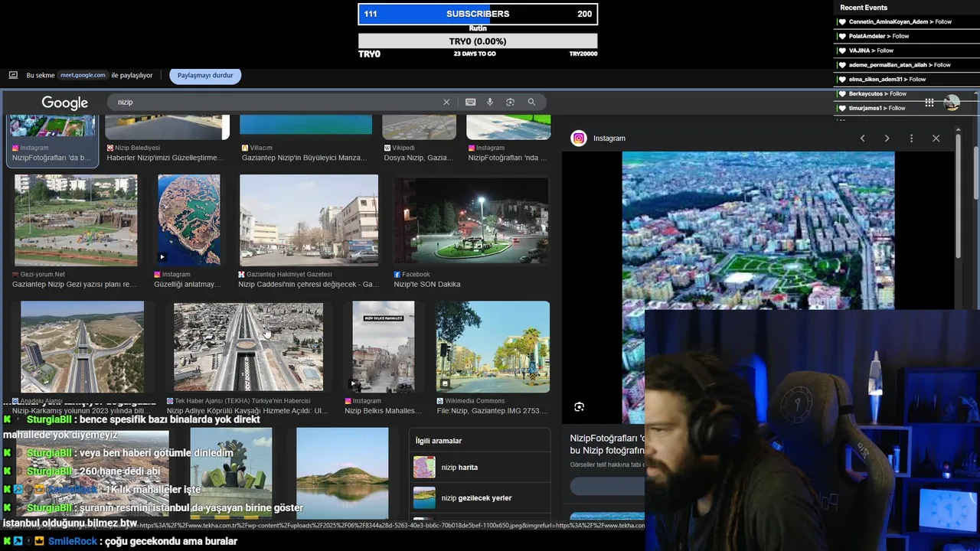Viewport: 980px width, 551px height.
Task: Open the Instagram island aerial thumbnail
Action: coord(188,220)
